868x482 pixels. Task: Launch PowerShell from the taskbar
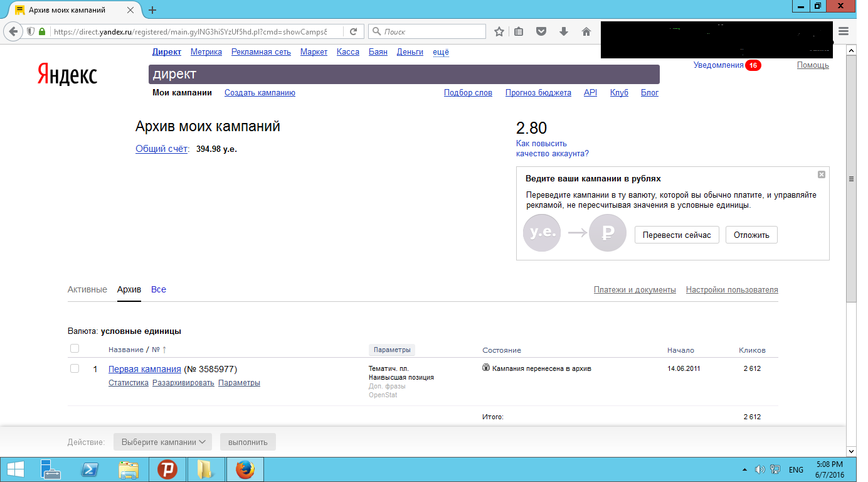pos(91,469)
